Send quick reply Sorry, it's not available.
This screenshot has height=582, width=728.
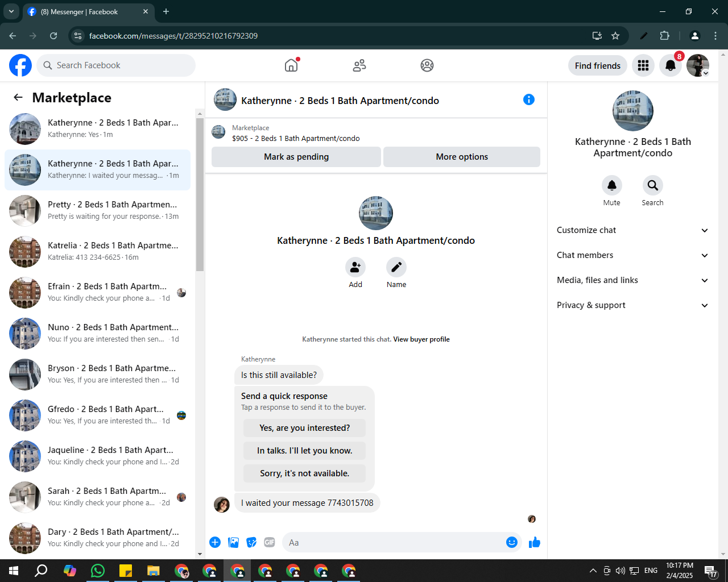click(x=305, y=473)
